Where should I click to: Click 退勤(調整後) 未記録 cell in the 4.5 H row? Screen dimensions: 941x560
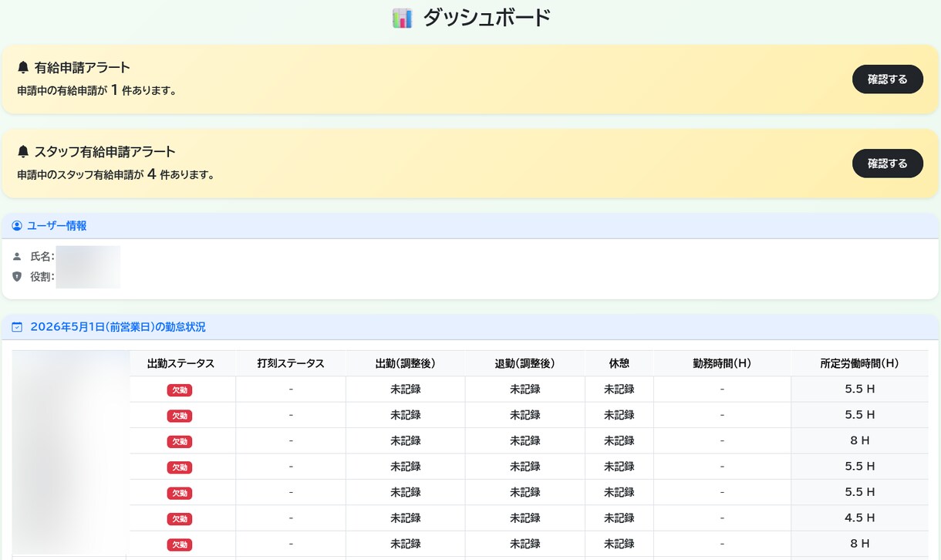click(525, 518)
